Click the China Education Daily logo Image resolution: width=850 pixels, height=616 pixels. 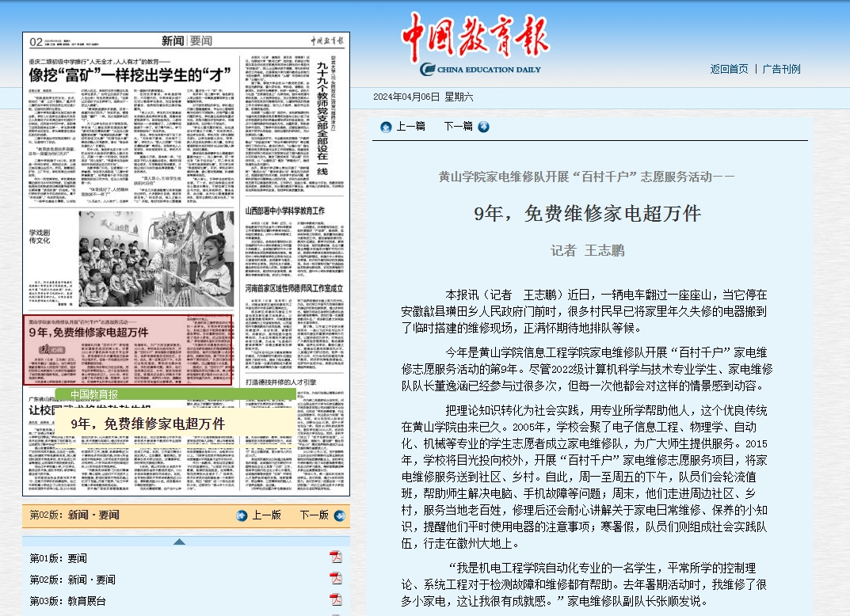[x=475, y=44]
